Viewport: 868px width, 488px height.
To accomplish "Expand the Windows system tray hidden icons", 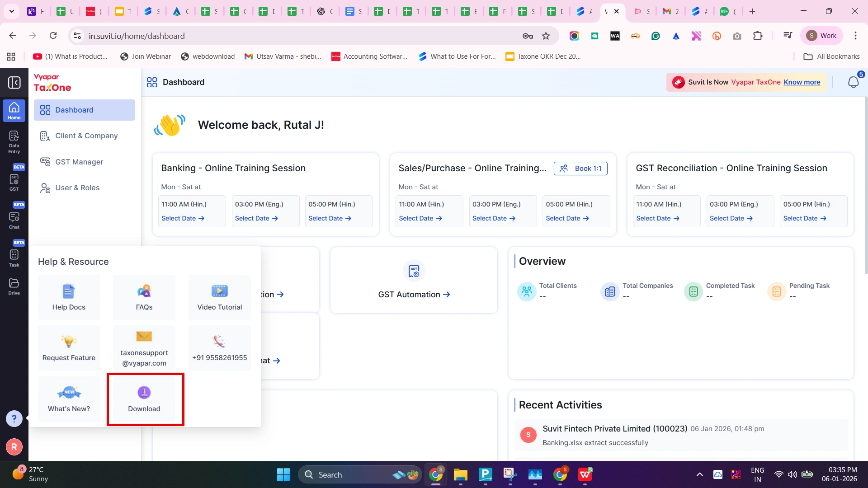I will 699,474.
